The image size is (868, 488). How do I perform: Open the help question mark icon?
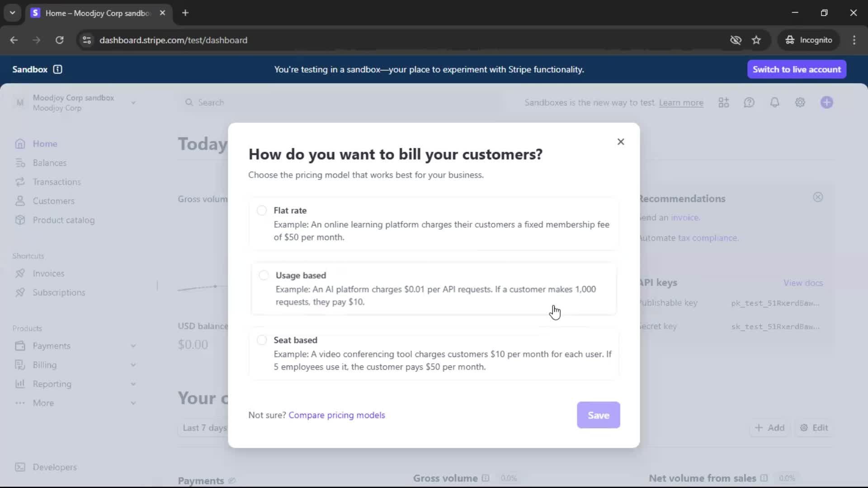pyautogui.click(x=749, y=103)
